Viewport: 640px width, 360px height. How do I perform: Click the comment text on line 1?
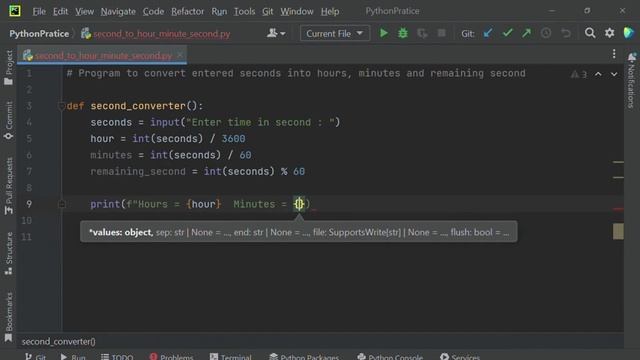coord(296,73)
